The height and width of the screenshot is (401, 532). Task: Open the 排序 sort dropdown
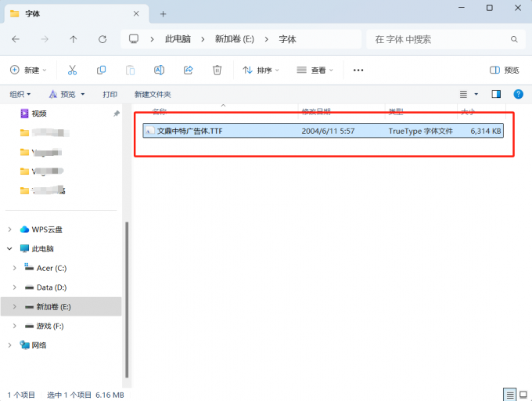pos(261,70)
